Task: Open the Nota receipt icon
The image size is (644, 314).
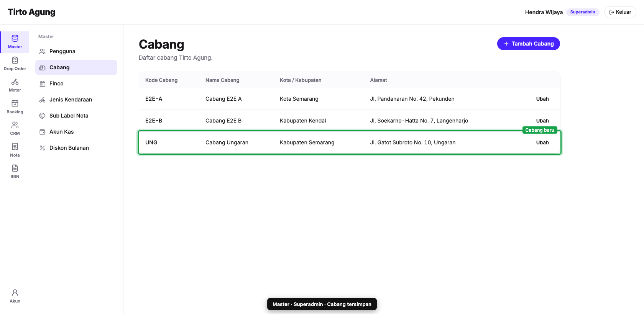Action: tap(15, 147)
